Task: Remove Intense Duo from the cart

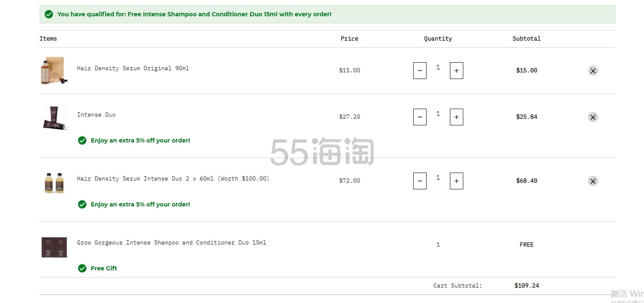Action: tap(593, 117)
